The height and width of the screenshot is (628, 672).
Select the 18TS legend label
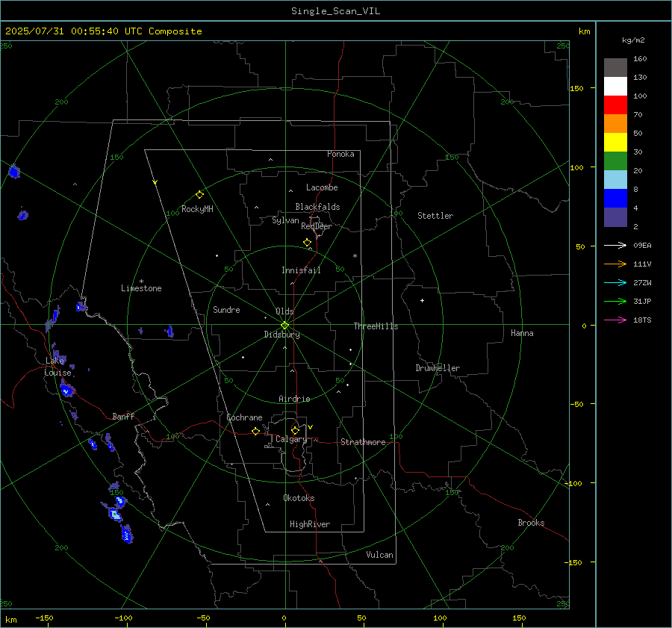tap(642, 320)
